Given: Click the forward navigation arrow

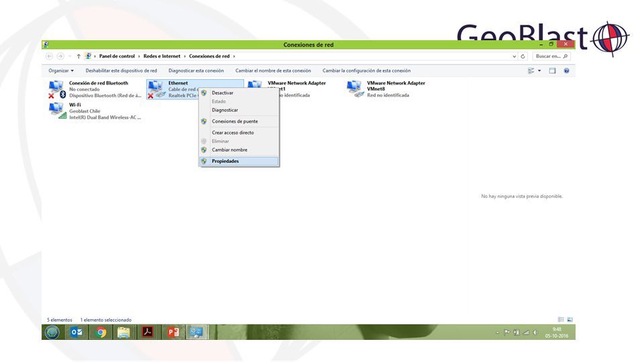Looking at the screenshot, I should (x=60, y=56).
